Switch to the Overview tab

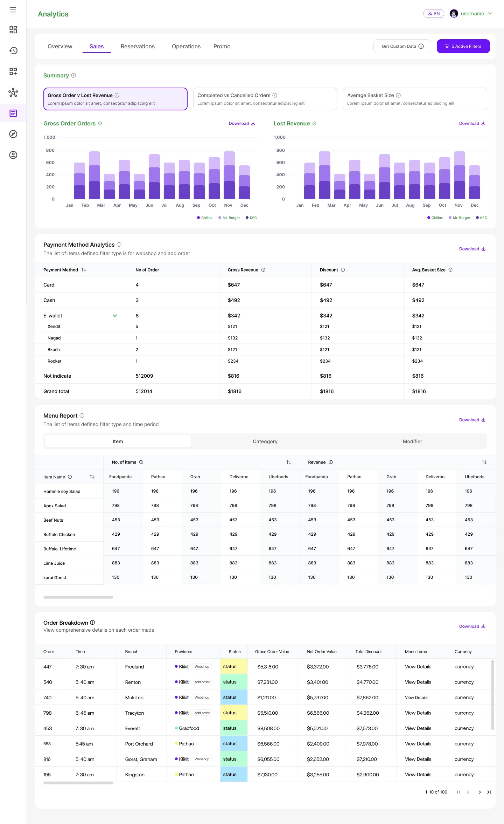tap(60, 46)
